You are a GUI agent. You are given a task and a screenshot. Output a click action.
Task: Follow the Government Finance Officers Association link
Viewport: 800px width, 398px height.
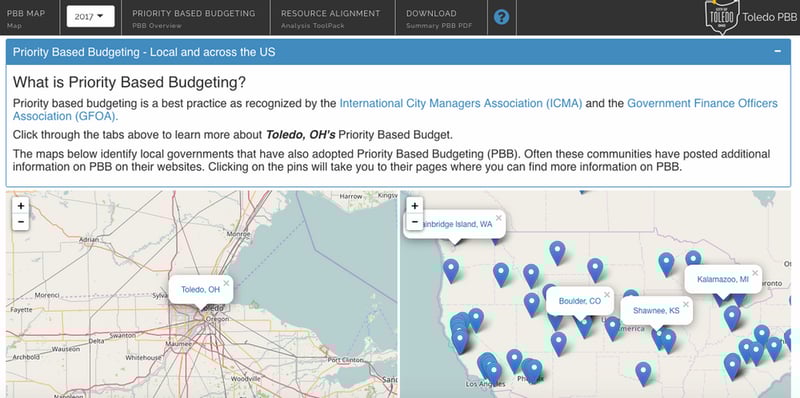point(395,110)
